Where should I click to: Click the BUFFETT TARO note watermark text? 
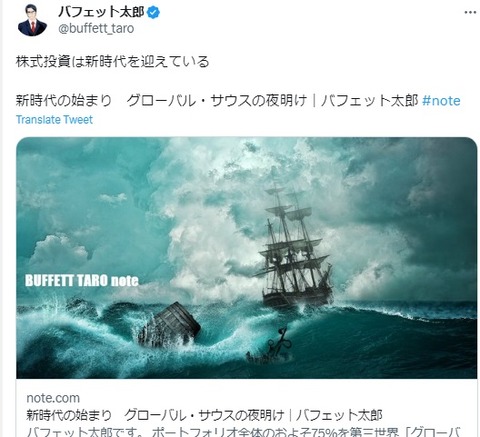pyautogui.click(x=82, y=280)
